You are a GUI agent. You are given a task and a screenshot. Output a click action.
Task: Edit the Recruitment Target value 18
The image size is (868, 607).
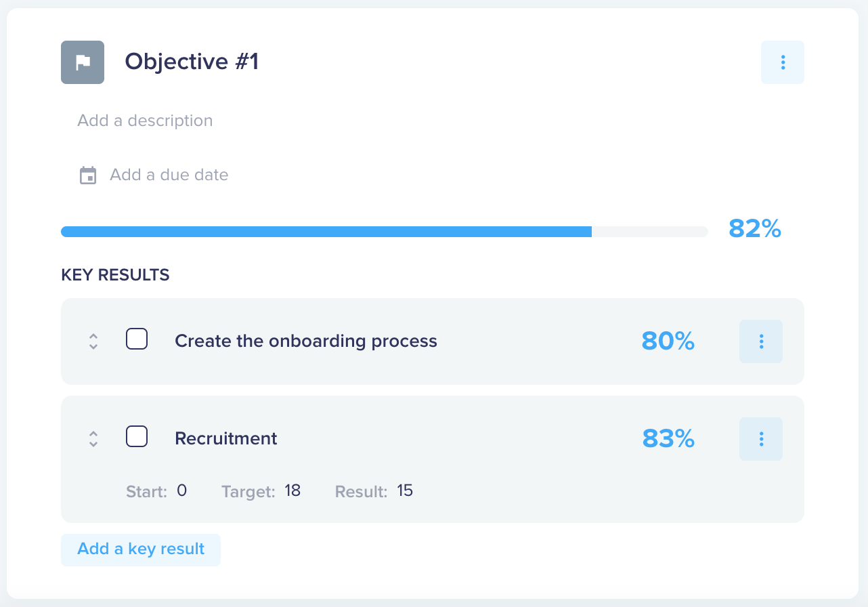(292, 490)
